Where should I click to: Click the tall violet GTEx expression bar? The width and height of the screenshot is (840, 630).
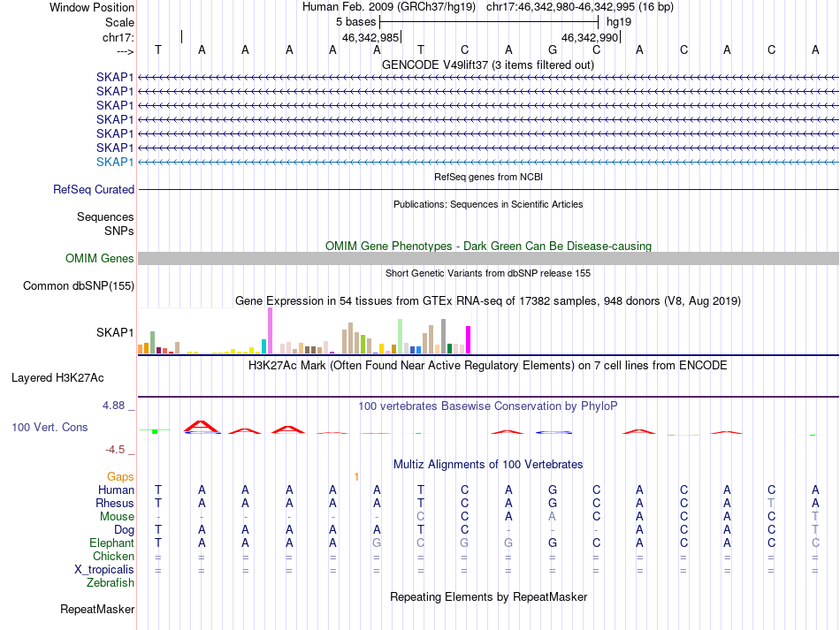point(270,330)
